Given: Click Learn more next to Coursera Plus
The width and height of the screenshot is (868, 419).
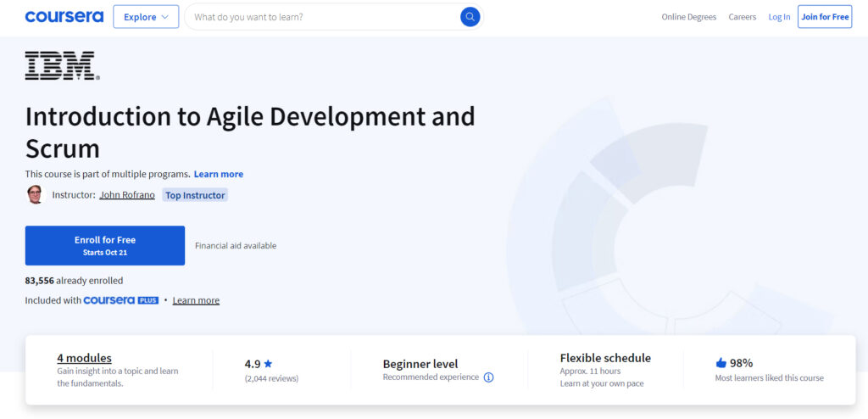Looking at the screenshot, I should 196,300.
